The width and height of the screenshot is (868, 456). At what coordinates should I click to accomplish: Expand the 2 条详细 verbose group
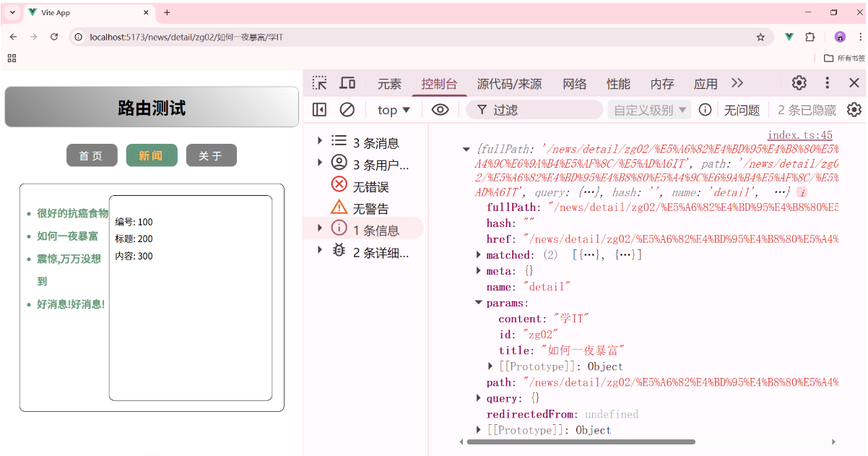point(320,249)
